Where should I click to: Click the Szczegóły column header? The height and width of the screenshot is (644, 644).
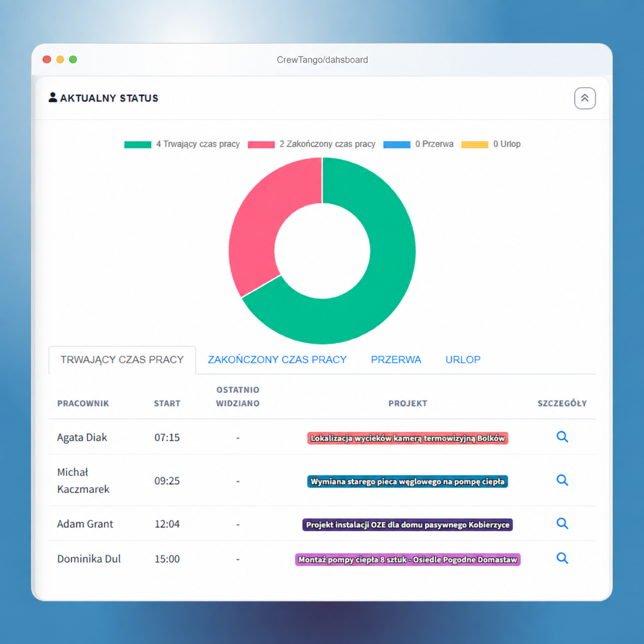tap(562, 404)
